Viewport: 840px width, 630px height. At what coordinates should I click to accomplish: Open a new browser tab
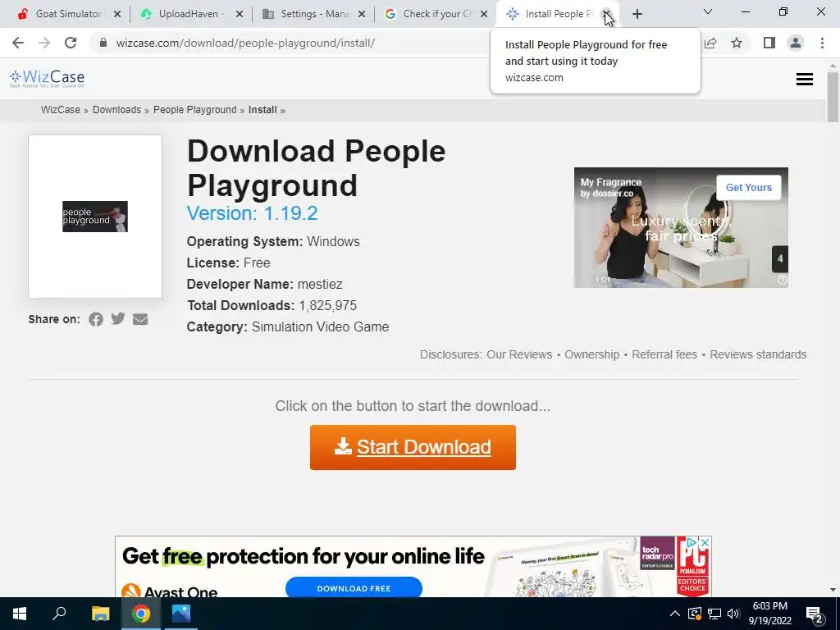637,15
